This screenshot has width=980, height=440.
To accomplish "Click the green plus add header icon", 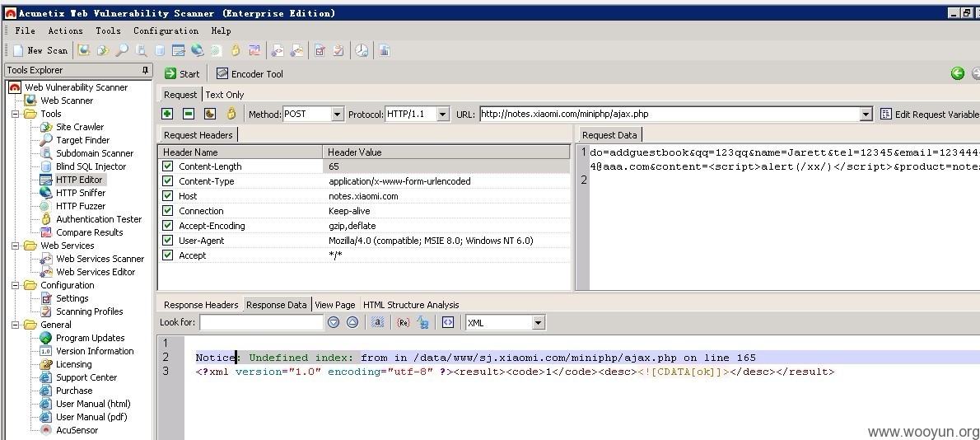I will click(167, 114).
